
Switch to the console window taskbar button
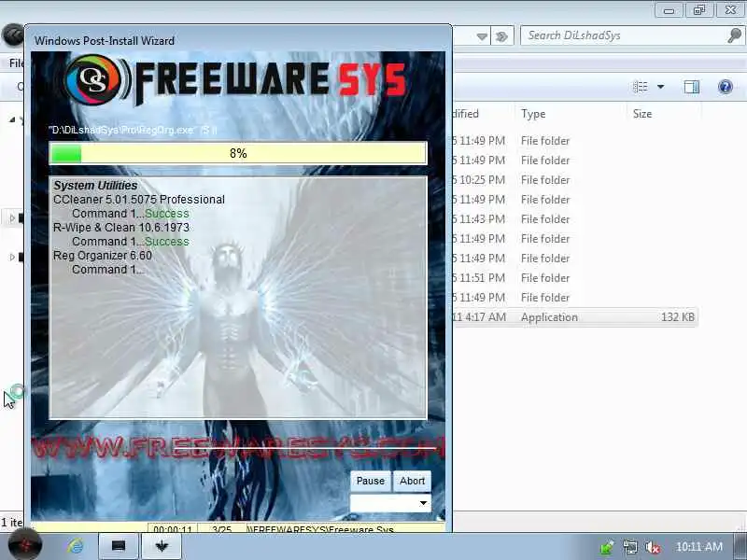(x=119, y=546)
